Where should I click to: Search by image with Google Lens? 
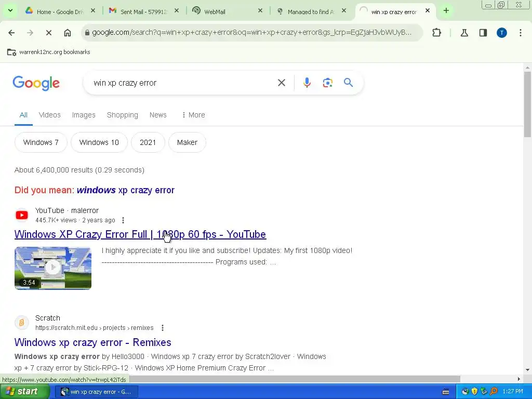coord(327,83)
